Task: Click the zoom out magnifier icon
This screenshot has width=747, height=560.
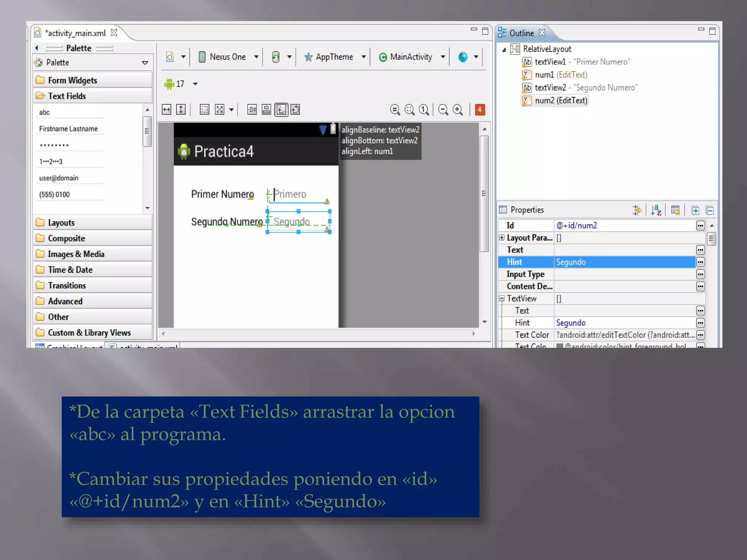Action: 443,109
